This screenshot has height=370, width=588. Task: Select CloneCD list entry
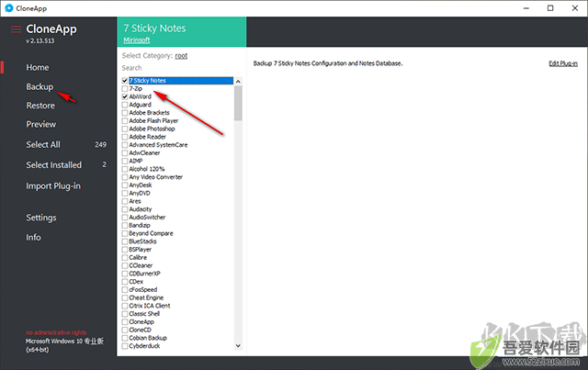point(141,330)
